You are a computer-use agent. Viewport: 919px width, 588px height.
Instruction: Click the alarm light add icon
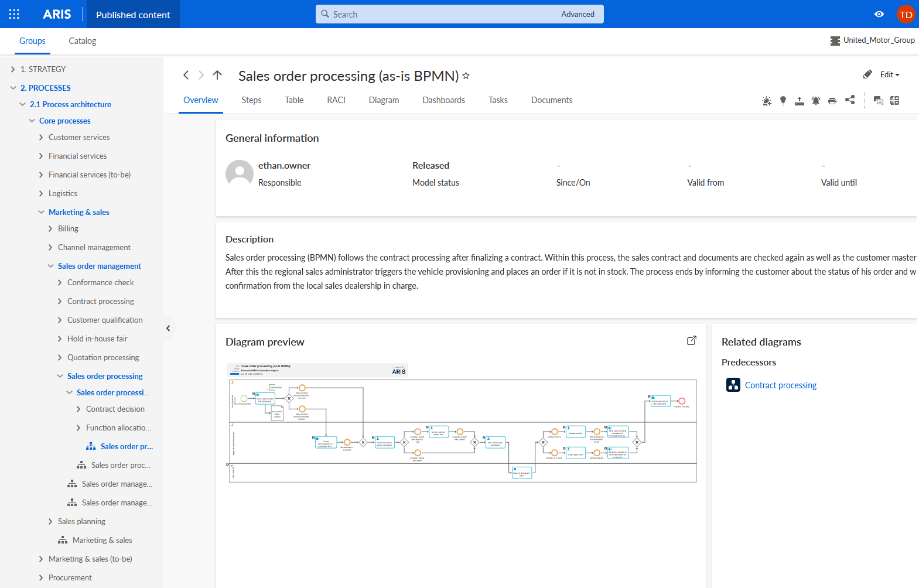767,101
